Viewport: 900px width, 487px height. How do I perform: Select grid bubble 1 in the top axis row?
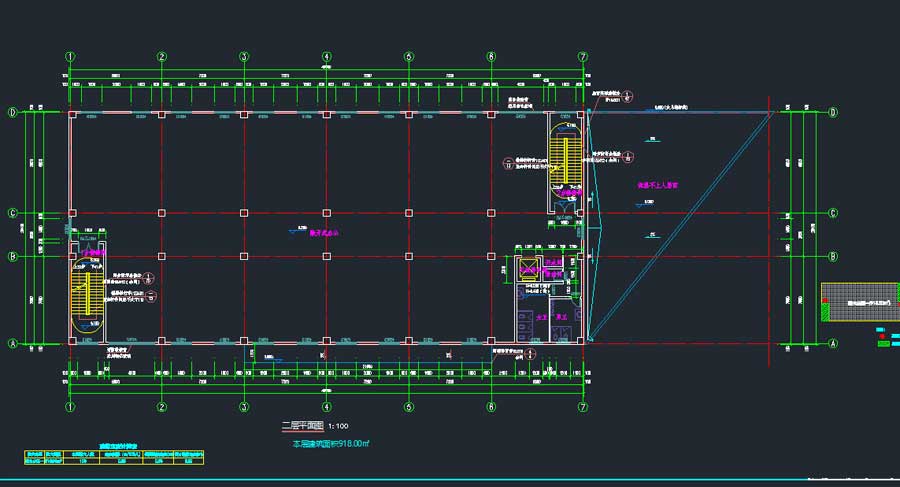point(70,57)
